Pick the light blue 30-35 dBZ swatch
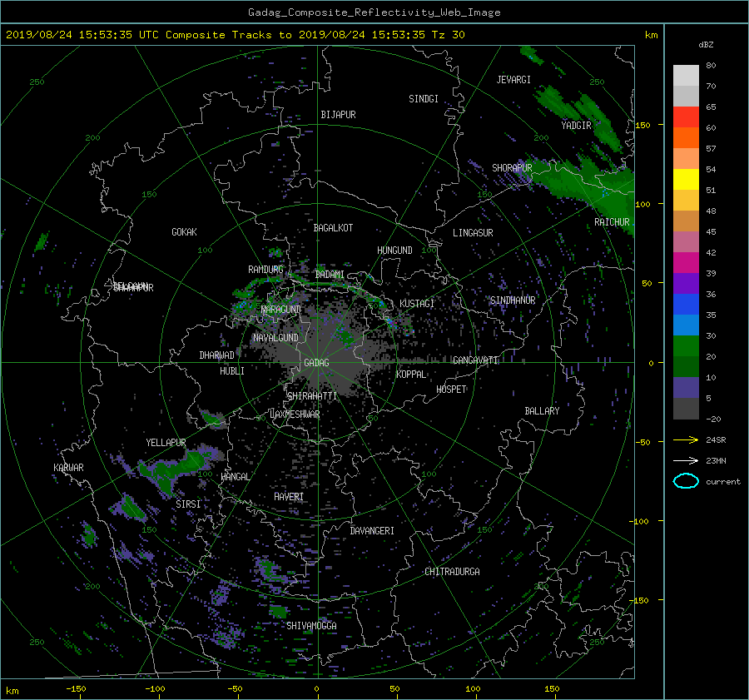Image resolution: width=749 pixels, height=700 pixels. (x=686, y=325)
